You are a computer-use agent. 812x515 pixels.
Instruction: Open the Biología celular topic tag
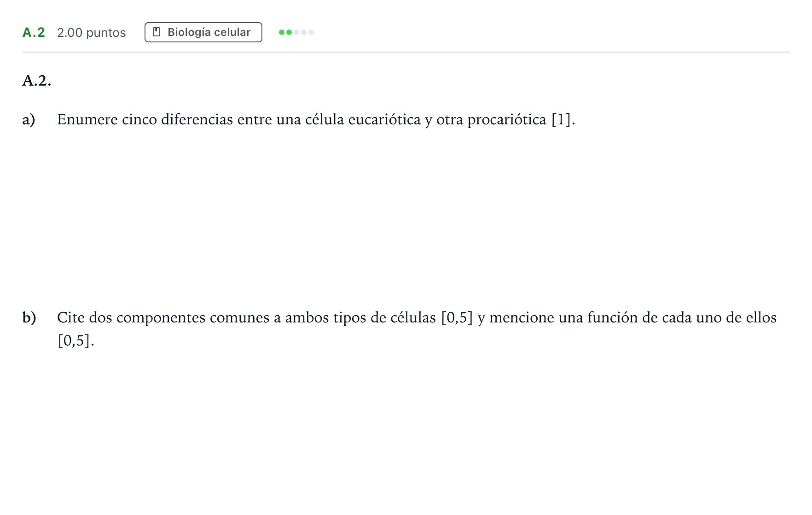click(x=203, y=32)
